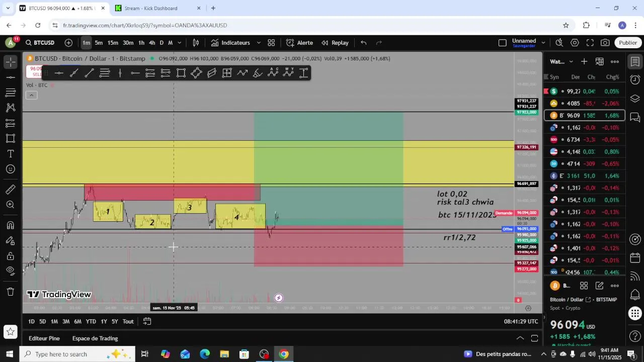Open the emoji icons tool
Screen dimensions: 644x362
pos(10,169)
